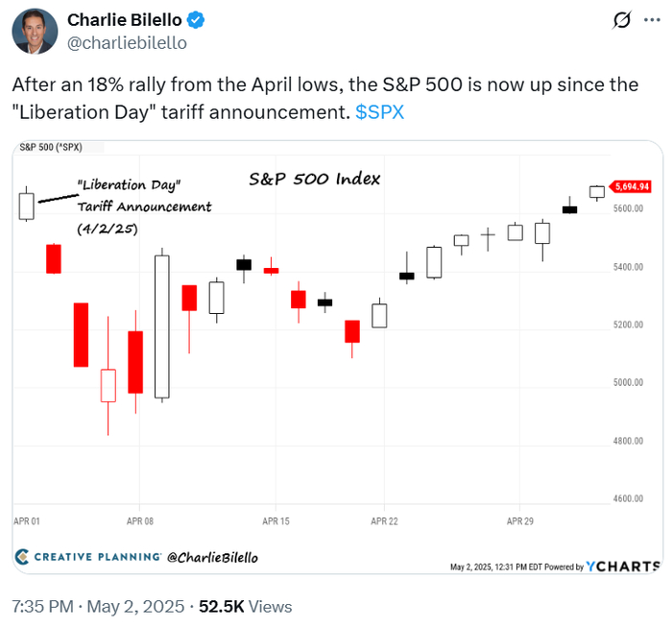This screenshot has width=672, height=627.
Task: Click the 52.5K Views count
Action: 245,607
